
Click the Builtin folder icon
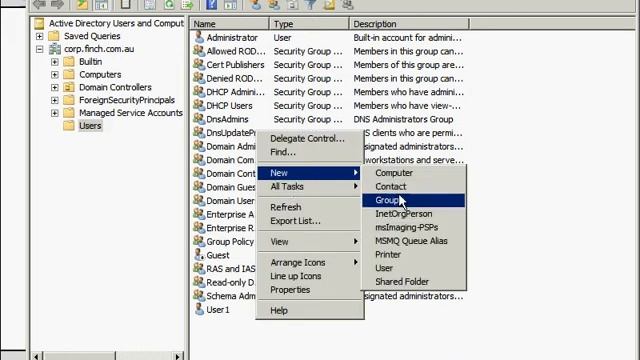coord(69,62)
